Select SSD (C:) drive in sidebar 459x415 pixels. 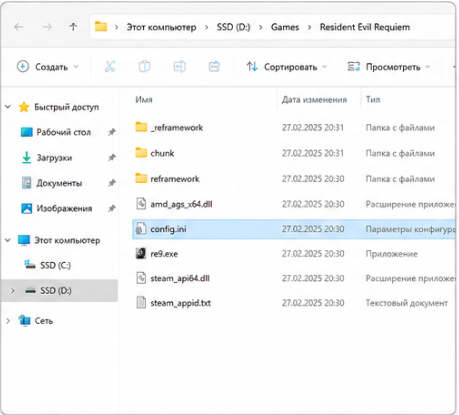(55, 265)
